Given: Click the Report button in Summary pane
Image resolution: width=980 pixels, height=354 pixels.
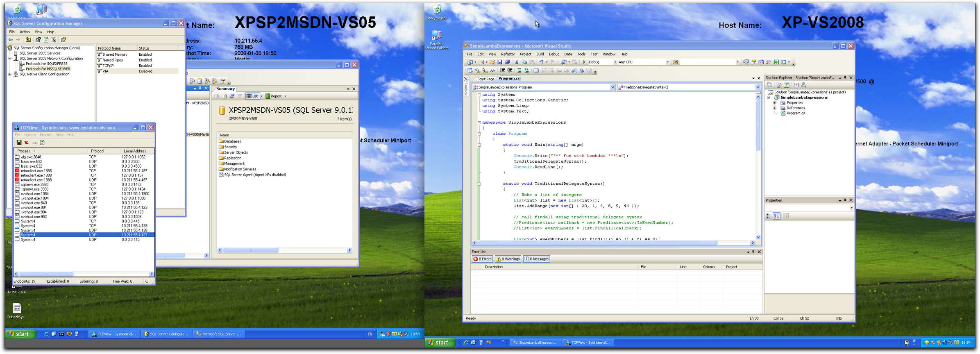Looking at the screenshot, I should point(276,96).
